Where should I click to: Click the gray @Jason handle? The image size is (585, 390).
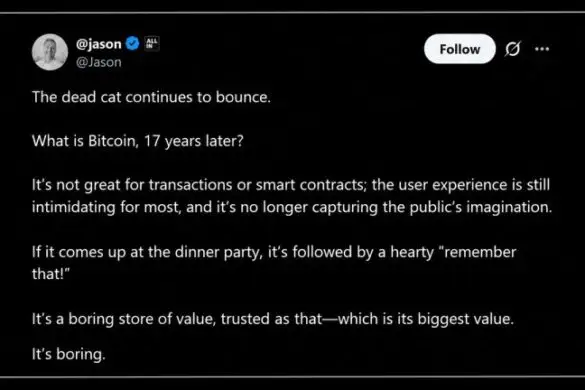coord(98,62)
